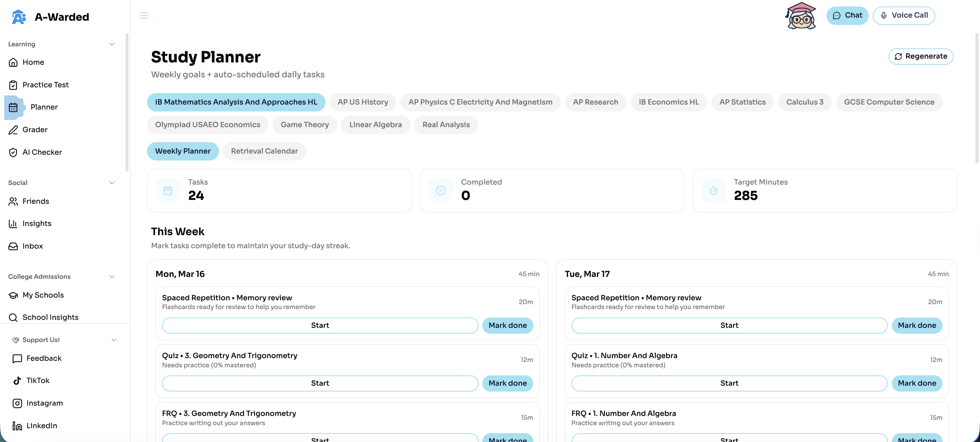This screenshot has width=980, height=442.
Task: Select the Game Theory subject chip
Action: click(x=305, y=124)
